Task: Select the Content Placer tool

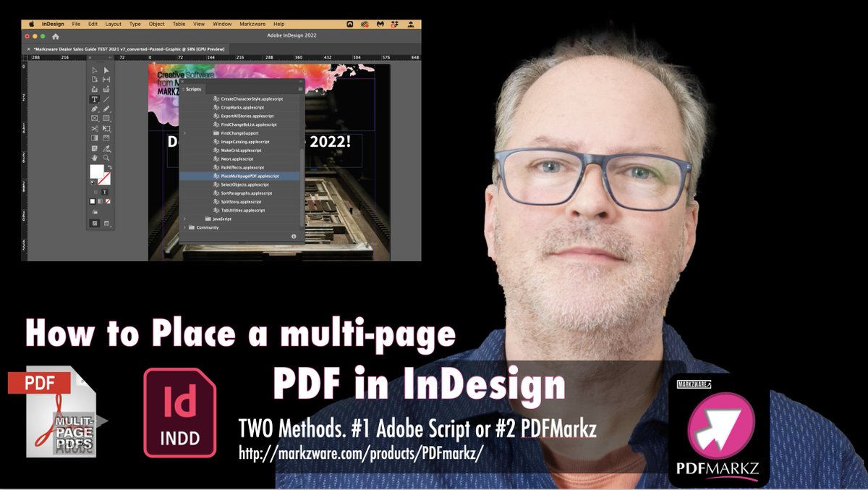Action: [x=106, y=89]
